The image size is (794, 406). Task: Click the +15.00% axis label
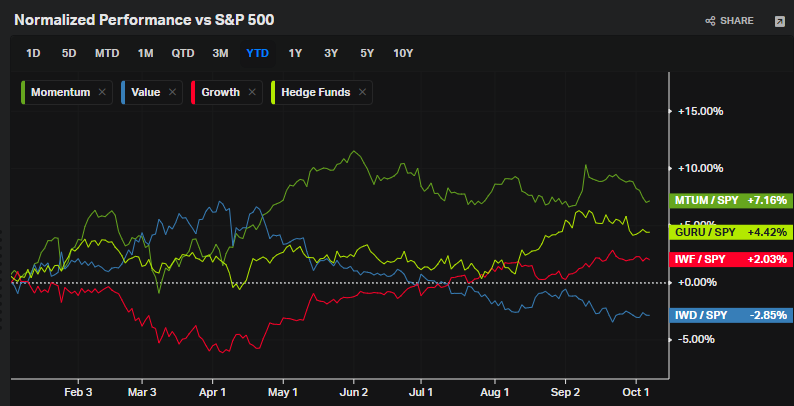700,111
